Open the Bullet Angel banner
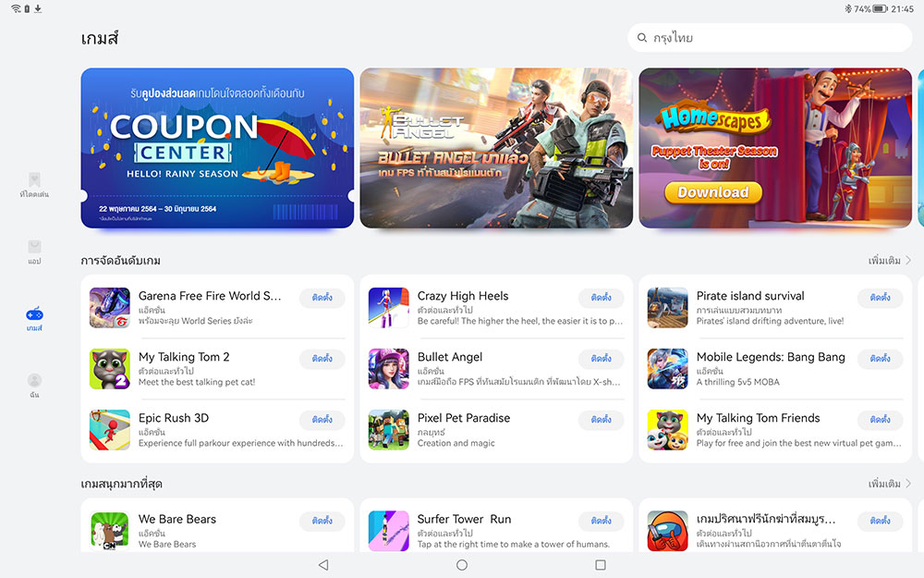The width and height of the screenshot is (924, 578). [x=496, y=148]
